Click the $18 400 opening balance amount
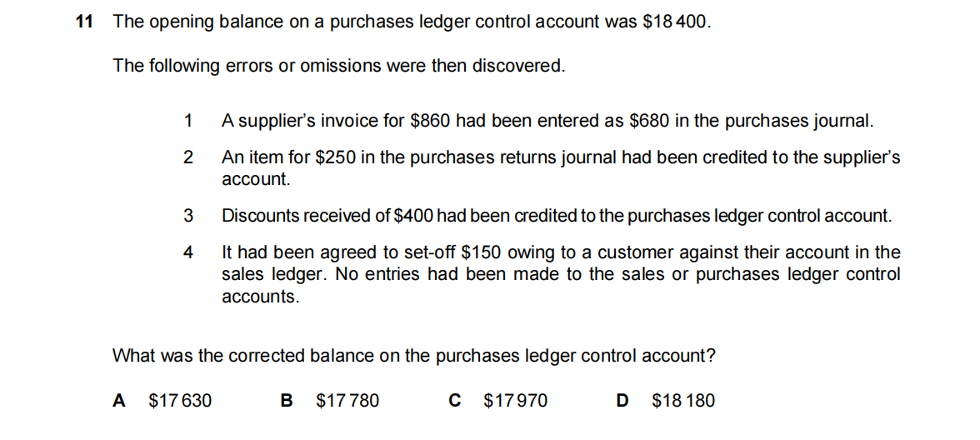The image size is (980, 440). (x=676, y=22)
